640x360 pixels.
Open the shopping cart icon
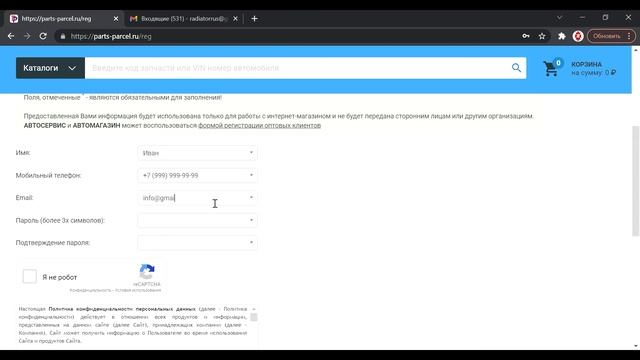click(x=551, y=68)
